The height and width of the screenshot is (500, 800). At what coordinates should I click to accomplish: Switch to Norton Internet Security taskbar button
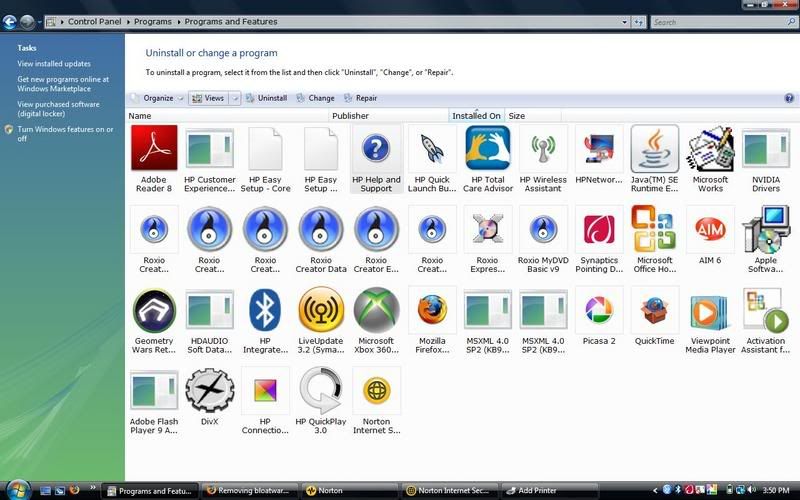point(451,491)
